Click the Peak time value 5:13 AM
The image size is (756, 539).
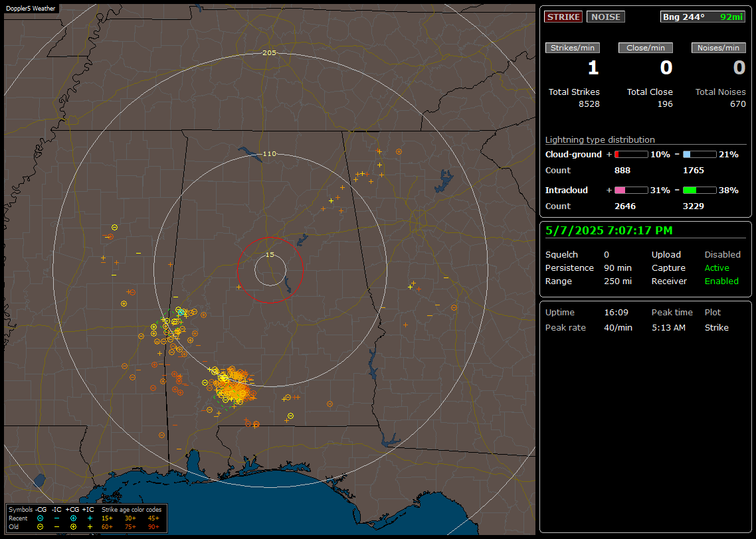tap(668, 327)
